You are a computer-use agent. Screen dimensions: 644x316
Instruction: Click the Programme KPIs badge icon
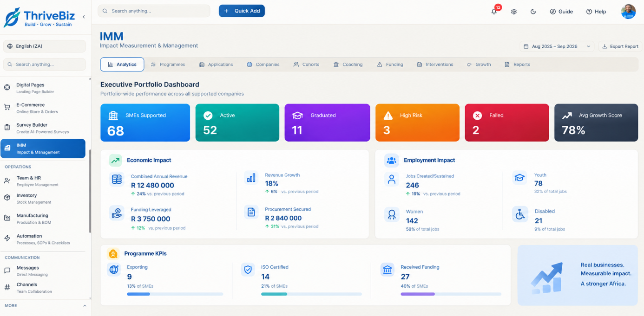[x=113, y=254]
